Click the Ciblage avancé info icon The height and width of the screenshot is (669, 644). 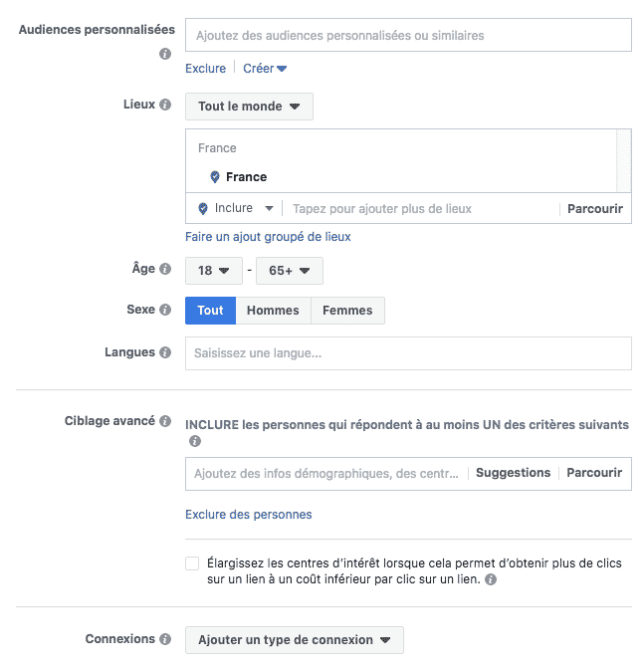click(x=165, y=421)
